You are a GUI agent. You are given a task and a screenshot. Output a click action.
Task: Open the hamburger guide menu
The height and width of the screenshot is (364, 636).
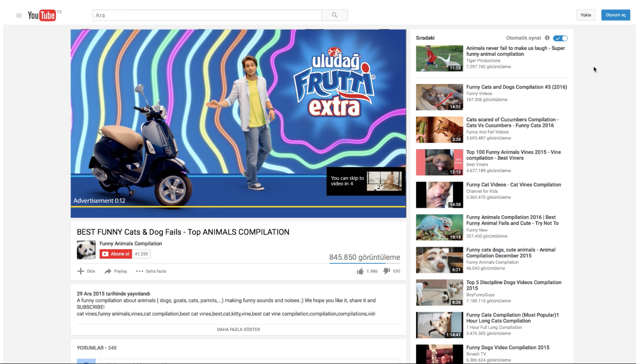19,15
